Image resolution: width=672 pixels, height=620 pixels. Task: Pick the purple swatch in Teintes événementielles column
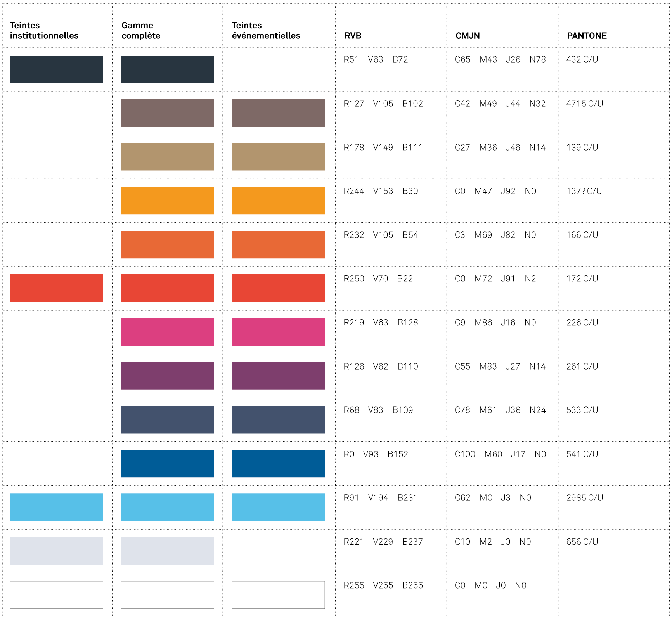(278, 376)
